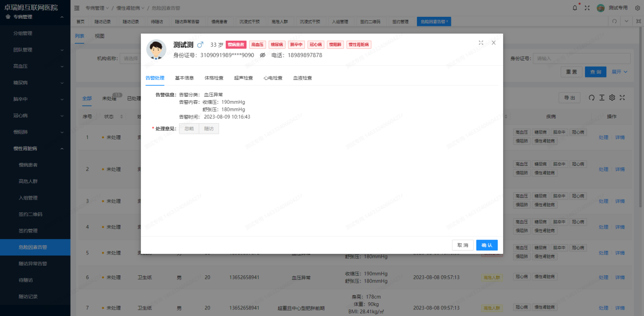Viewport: 644px width, 316px height.
Task: Click the table density height icon
Action: (602, 98)
